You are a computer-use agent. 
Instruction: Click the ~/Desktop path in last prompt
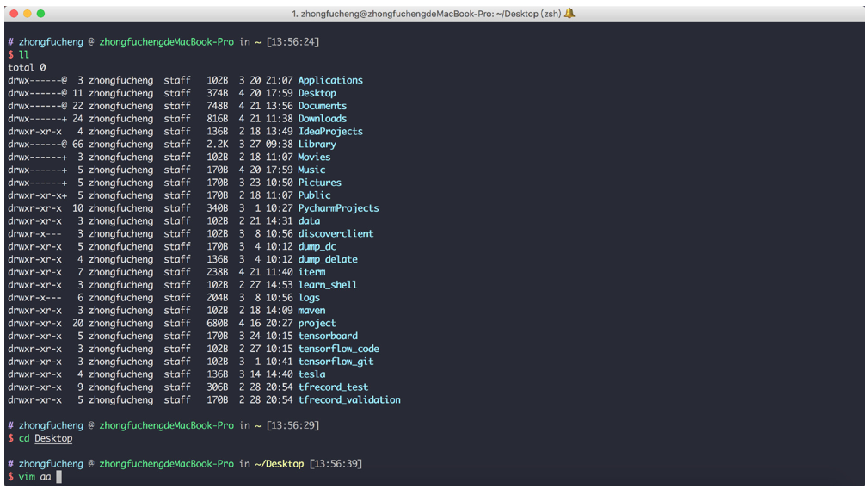[279, 464]
